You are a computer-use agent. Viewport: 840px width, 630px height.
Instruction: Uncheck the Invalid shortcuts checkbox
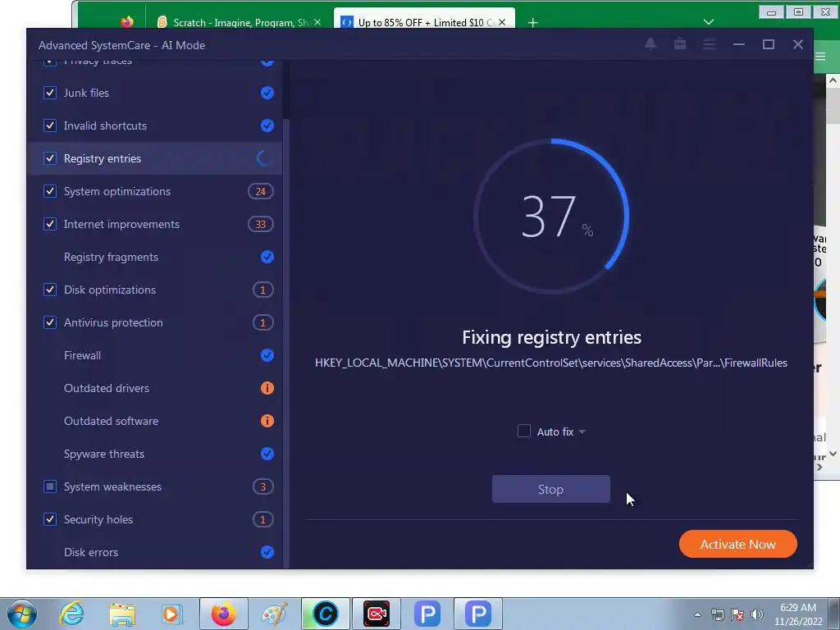50,126
